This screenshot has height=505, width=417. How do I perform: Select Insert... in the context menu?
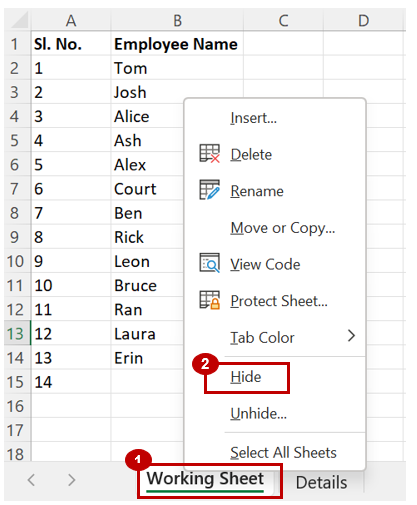pos(253,118)
